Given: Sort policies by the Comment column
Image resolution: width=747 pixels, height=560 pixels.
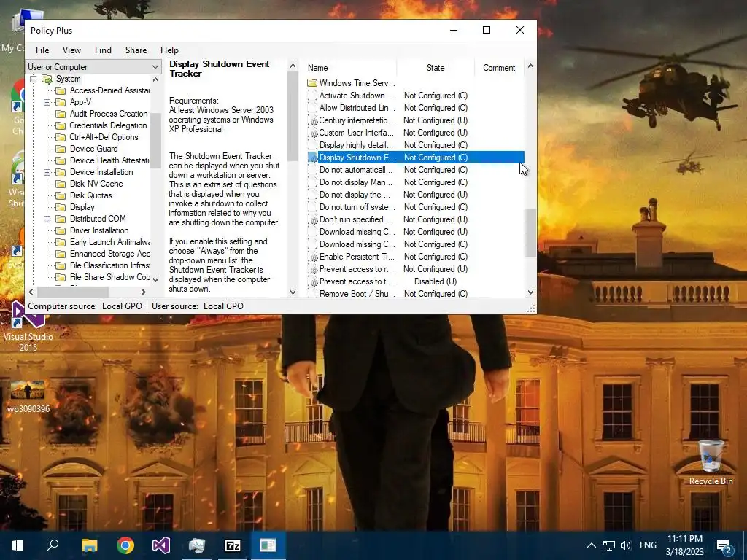Looking at the screenshot, I should (x=499, y=68).
